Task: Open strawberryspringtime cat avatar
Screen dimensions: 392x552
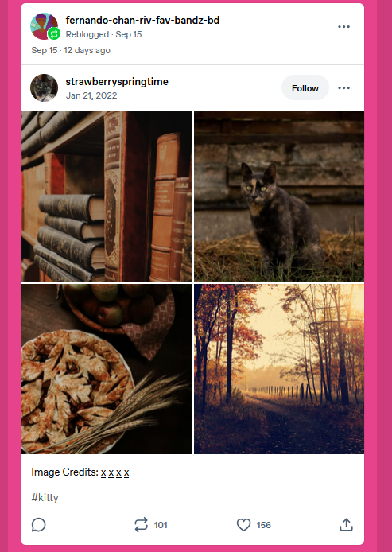Action: (45, 88)
